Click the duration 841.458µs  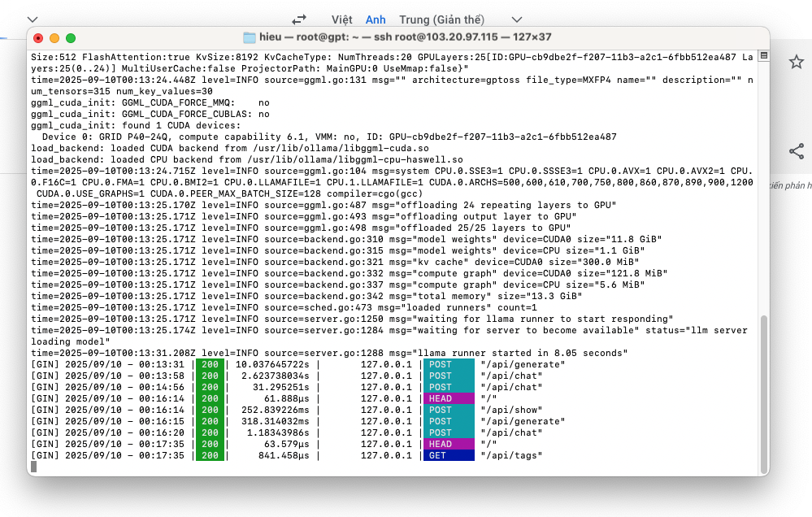tap(284, 455)
